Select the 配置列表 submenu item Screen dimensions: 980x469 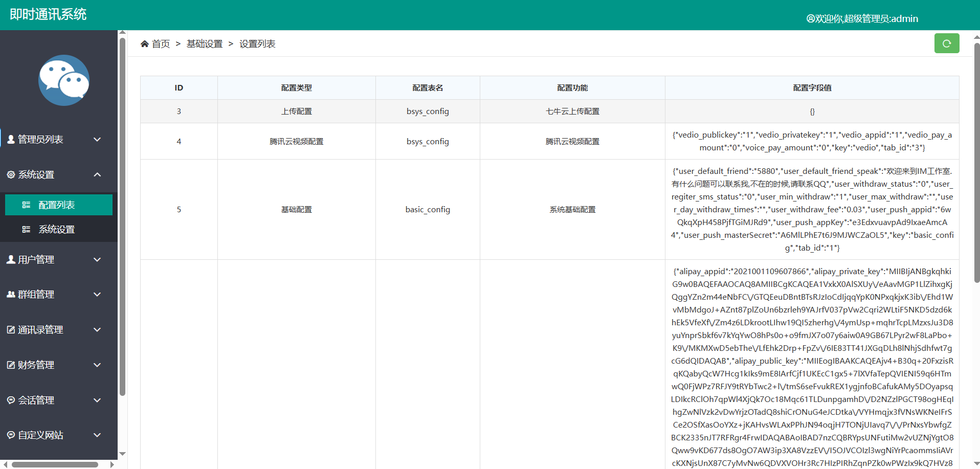click(57, 205)
